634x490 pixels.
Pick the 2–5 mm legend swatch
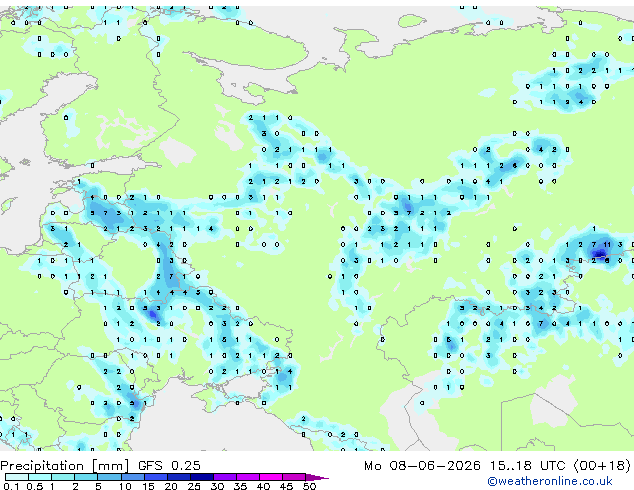[86, 477]
